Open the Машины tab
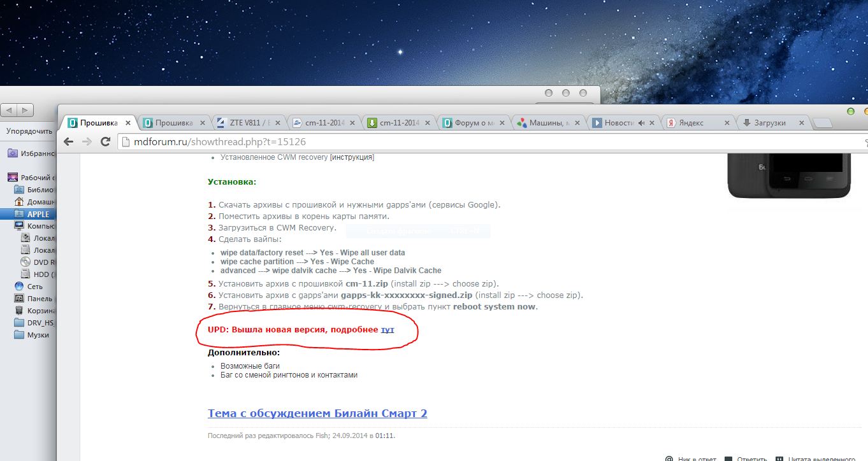The image size is (868, 461). pos(549,123)
